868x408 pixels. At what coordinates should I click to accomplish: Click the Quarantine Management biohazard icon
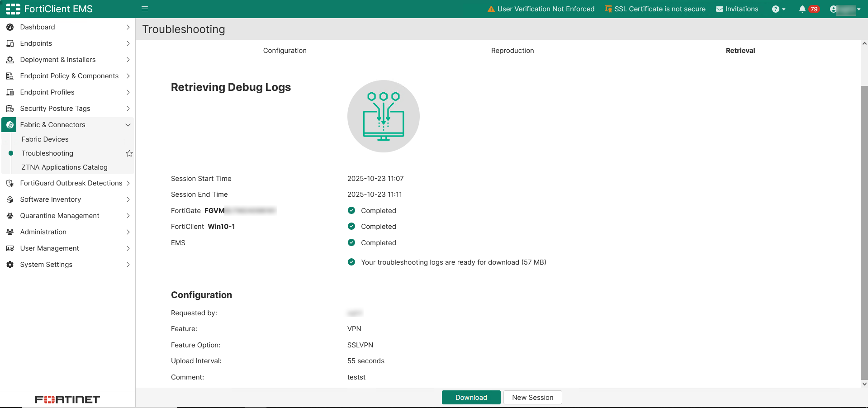[x=10, y=216]
